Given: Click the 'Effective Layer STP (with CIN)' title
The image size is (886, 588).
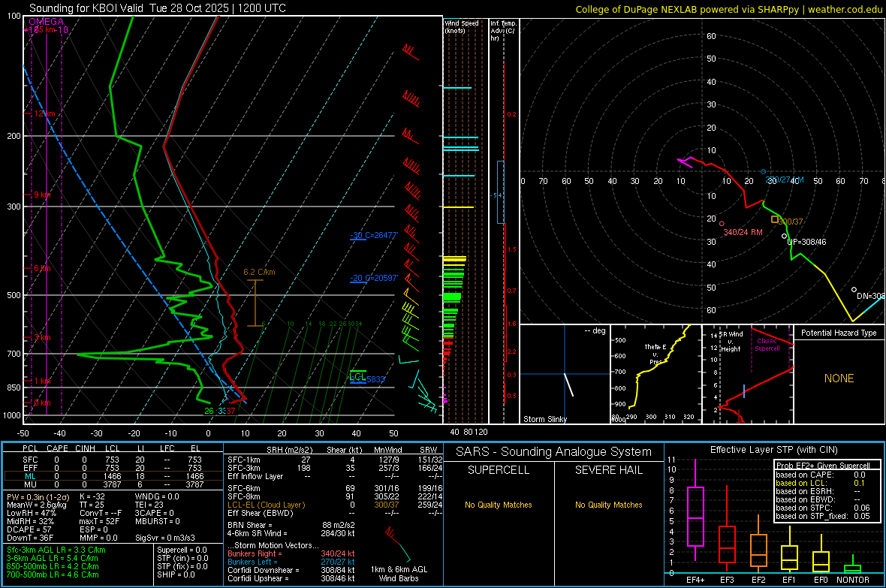Looking at the screenshot, I should 773,450.
